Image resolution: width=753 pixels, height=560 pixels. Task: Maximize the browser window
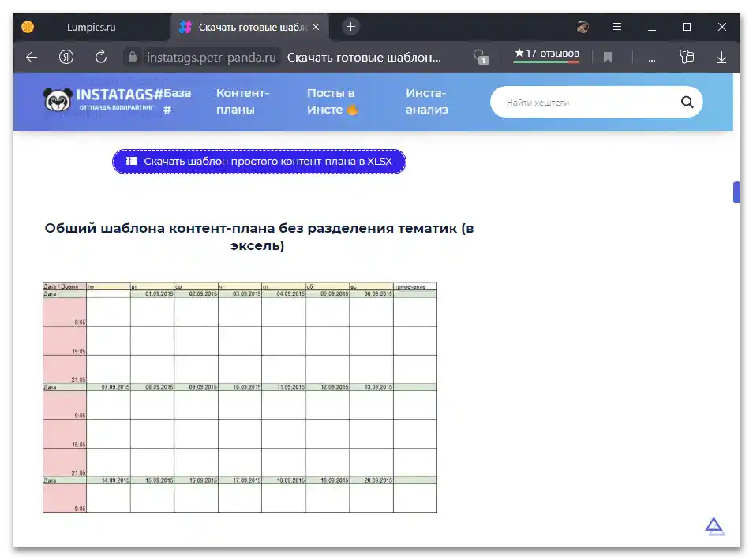687,27
